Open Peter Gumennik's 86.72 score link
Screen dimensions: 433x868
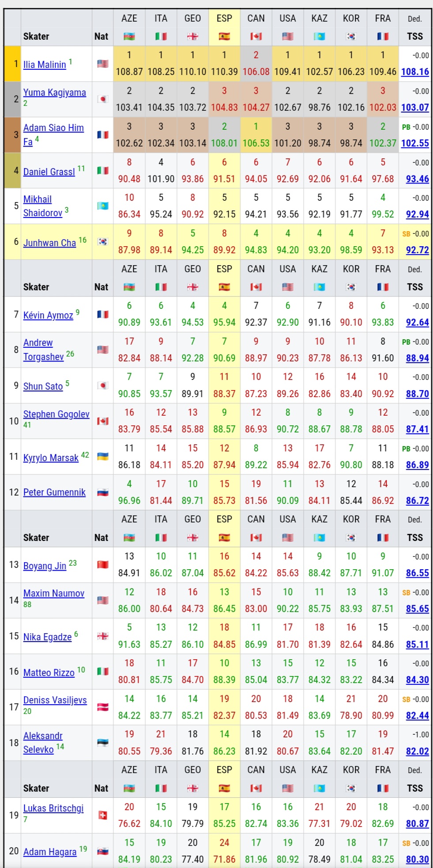(417, 501)
